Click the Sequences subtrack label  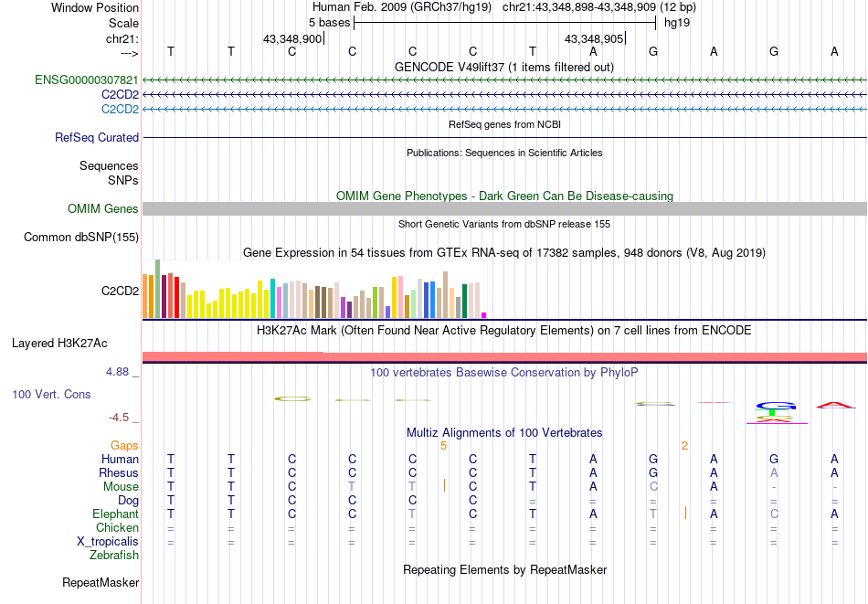109,166
